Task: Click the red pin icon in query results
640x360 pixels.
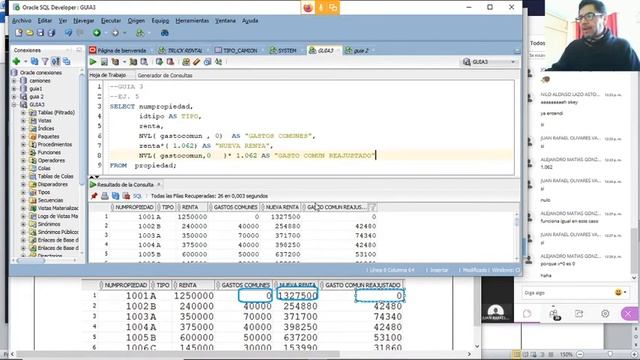Action: click(x=94, y=196)
